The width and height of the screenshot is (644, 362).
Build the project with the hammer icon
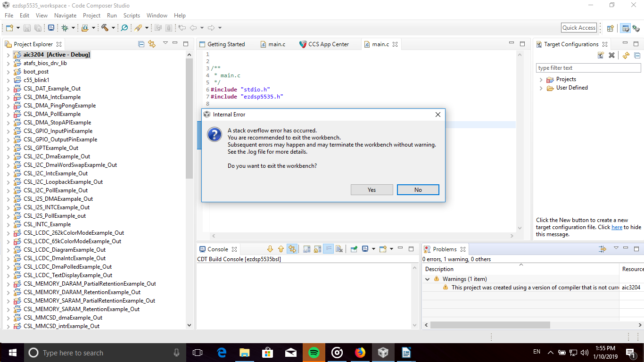point(105,28)
